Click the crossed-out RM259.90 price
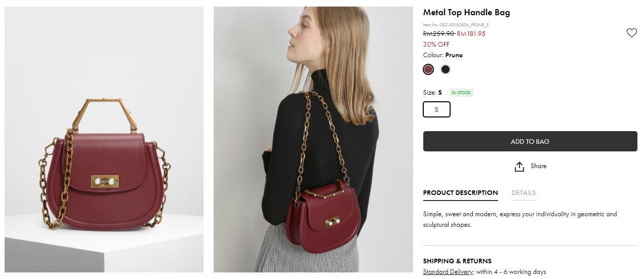This screenshot has height=279, width=644. (x=438, y=34)
